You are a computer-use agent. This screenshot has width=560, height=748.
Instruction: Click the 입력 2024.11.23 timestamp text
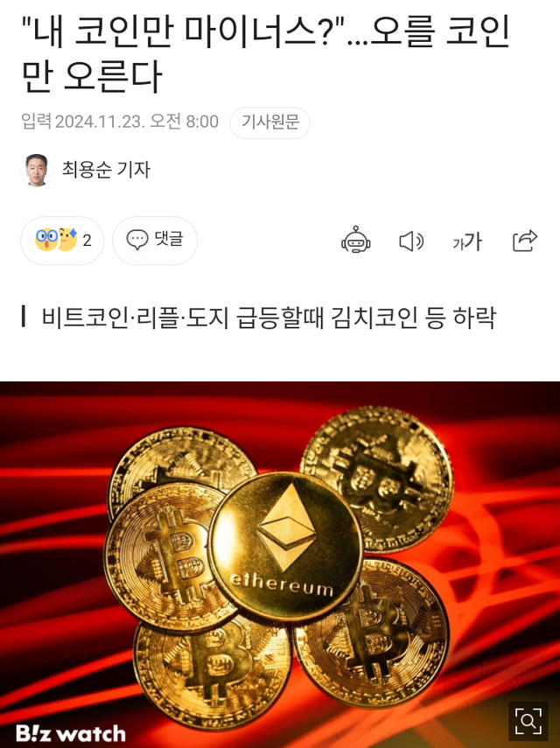[x=120, y=122]
